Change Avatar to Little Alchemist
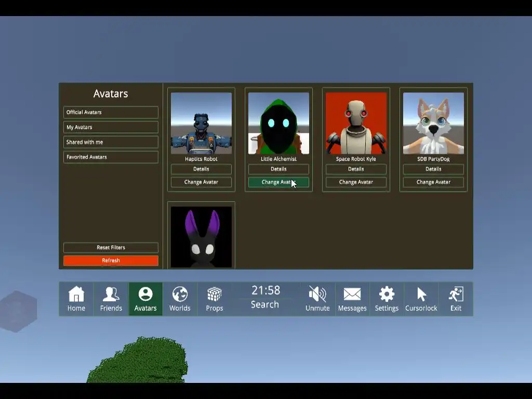The image size is (532, 399). [x=278, y=182]
